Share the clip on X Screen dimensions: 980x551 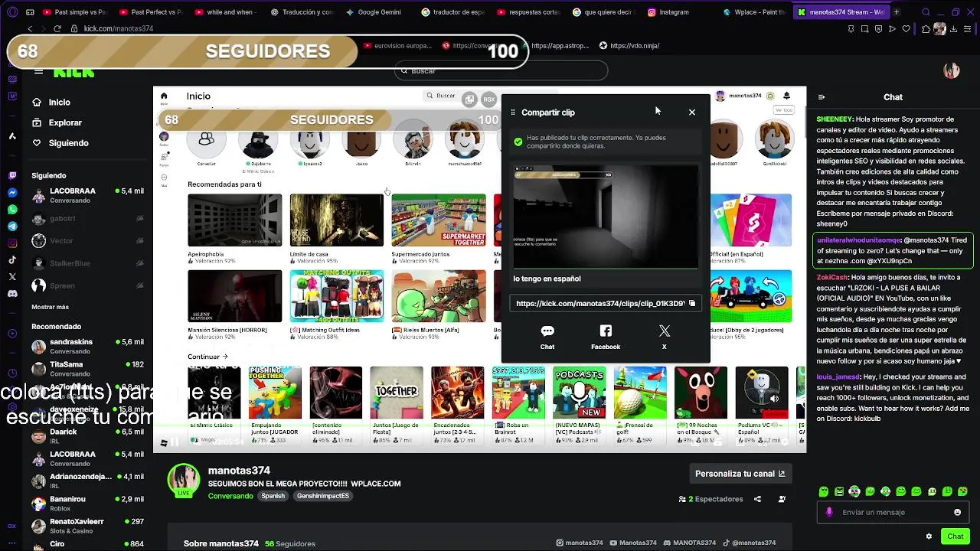664,337
